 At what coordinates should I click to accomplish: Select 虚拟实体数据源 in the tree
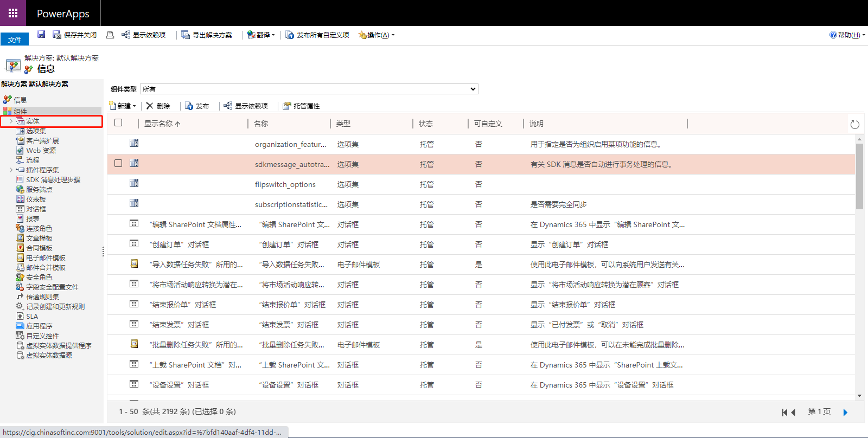pyautogui.click(x=49, y=356)
